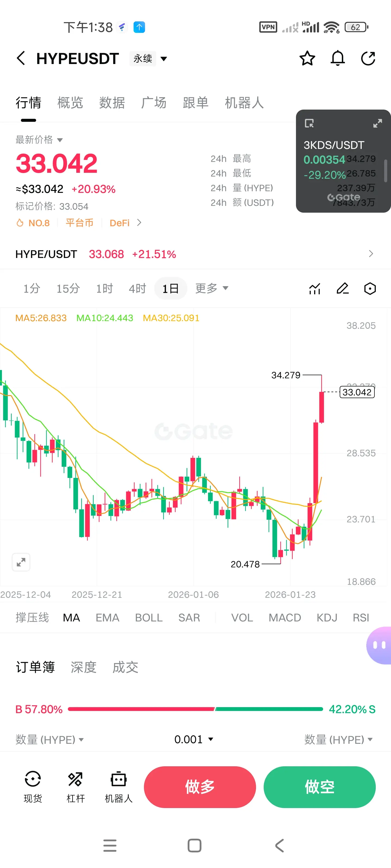Open the chart indicators icon
This screenshot has width=391, height=868.
pyautogui.click(x=315, y=289)
